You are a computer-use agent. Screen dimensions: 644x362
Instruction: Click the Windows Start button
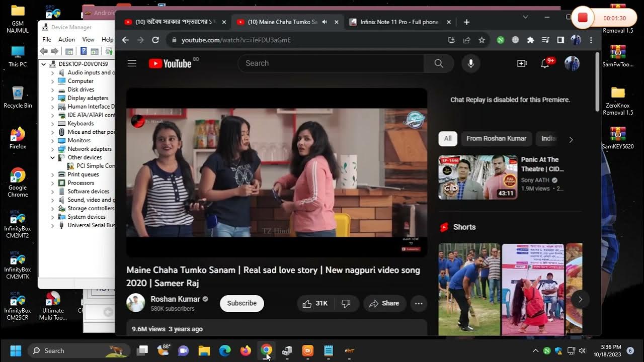click(x=16, y=350)
